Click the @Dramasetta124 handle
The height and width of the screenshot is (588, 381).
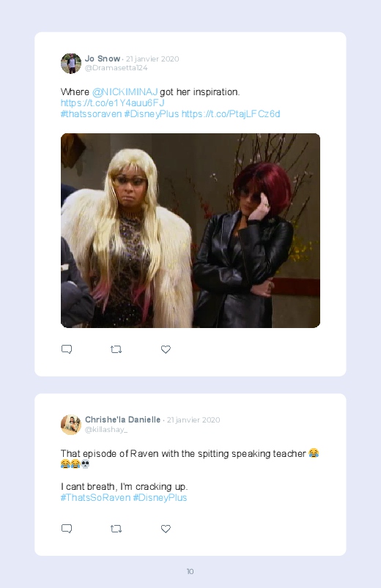pos(116,68)
